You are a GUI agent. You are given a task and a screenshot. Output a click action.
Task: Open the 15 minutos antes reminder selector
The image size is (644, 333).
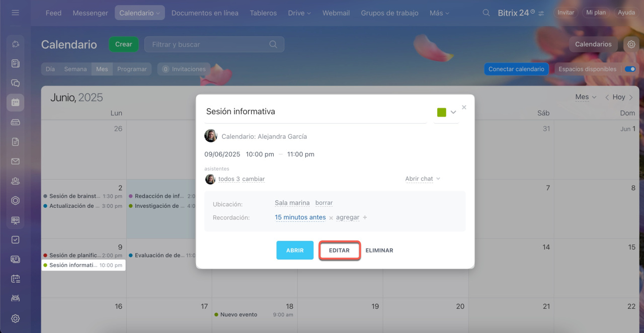coord(300,217)
